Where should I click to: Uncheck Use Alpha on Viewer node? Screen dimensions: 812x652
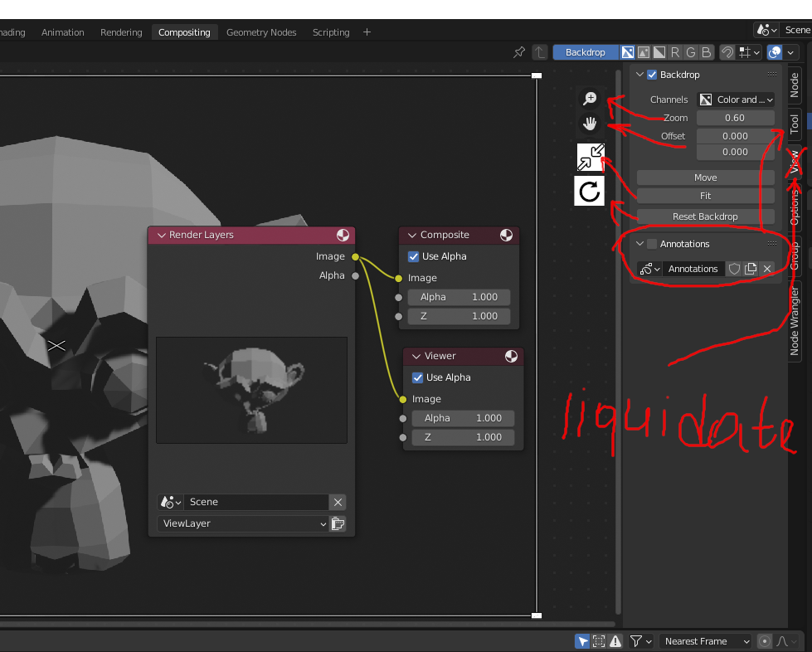(417, 377)
